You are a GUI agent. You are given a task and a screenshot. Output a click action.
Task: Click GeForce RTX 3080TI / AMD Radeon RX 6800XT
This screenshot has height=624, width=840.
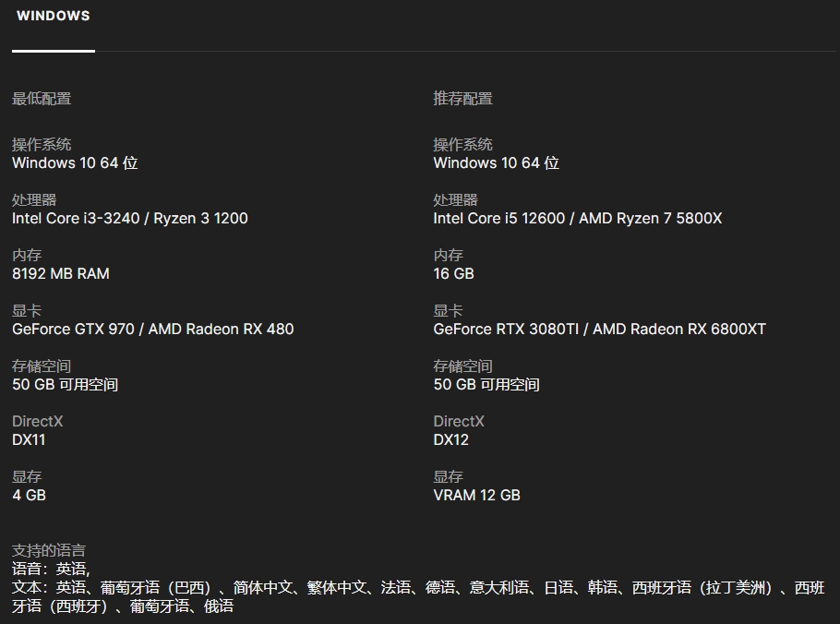point(599,329)
